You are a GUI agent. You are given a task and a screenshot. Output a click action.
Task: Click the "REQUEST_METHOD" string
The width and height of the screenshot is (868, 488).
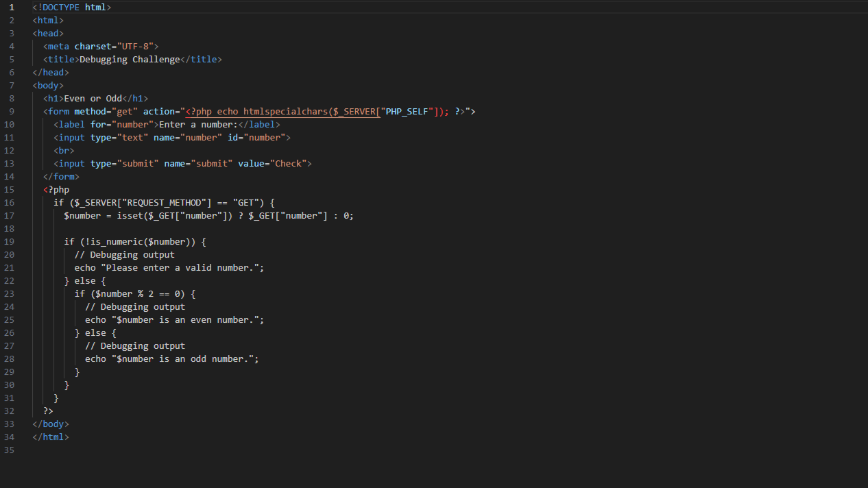click(x=167, y=202)
